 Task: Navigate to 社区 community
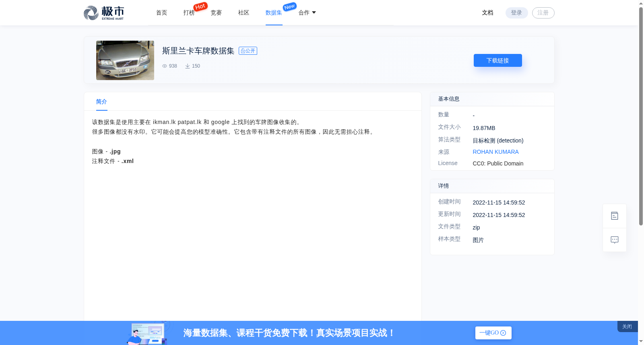pyautogui.click(x=244, y=13)
